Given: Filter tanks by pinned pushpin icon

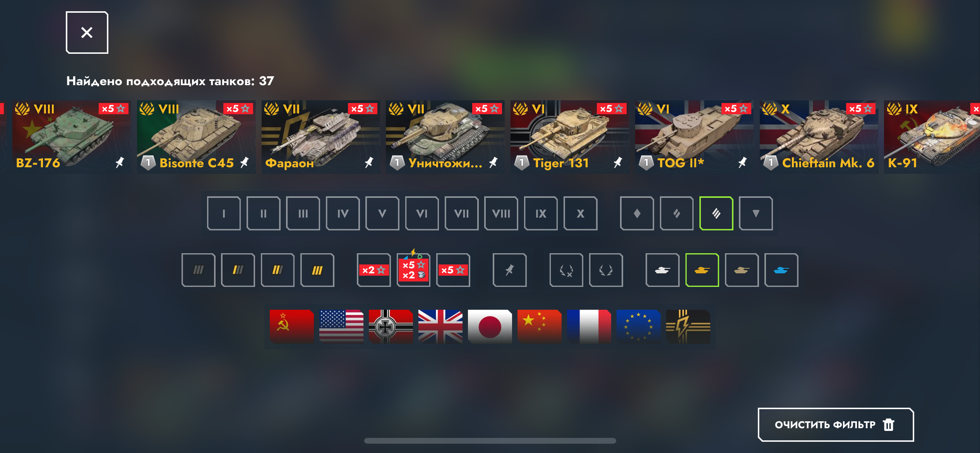Looking at the screenshot, I should click(509, 270).
